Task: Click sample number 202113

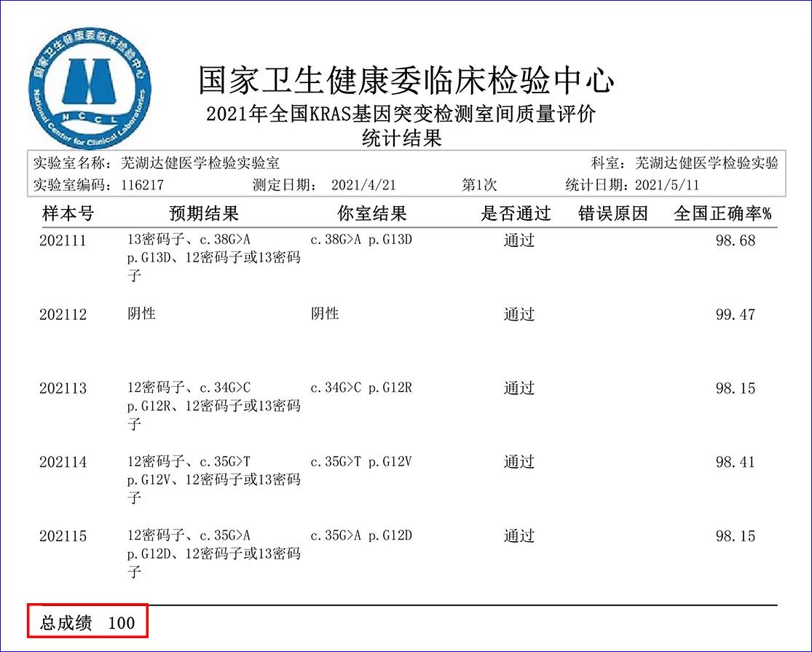Action: pos(63,389)
